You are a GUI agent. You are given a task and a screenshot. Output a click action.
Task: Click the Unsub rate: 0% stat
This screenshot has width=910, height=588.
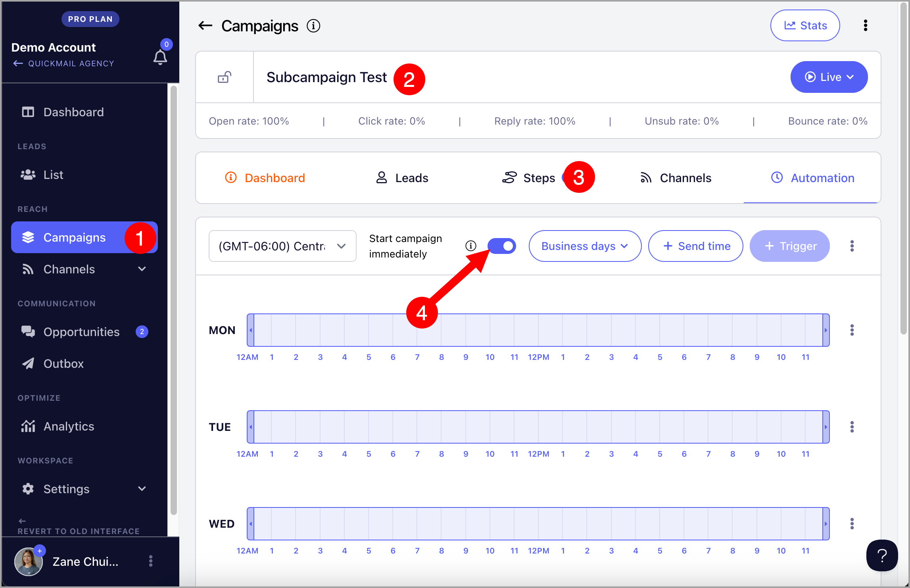coord(682,121)
